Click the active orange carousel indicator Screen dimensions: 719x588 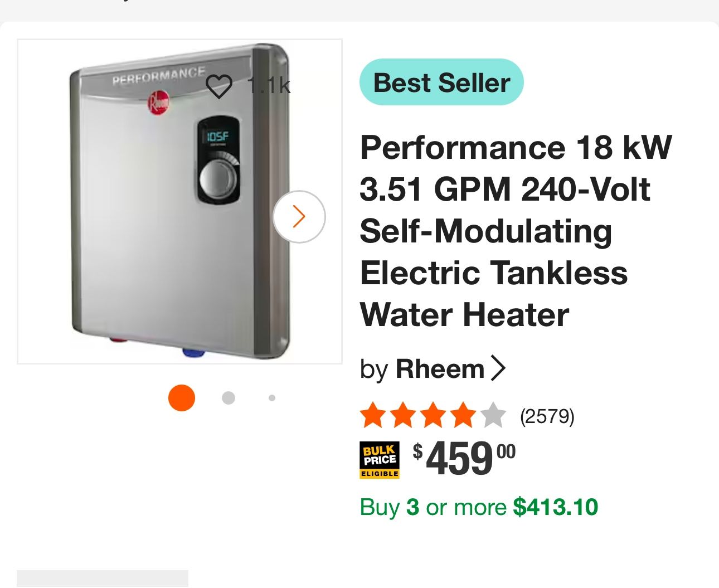click(181, 397)
